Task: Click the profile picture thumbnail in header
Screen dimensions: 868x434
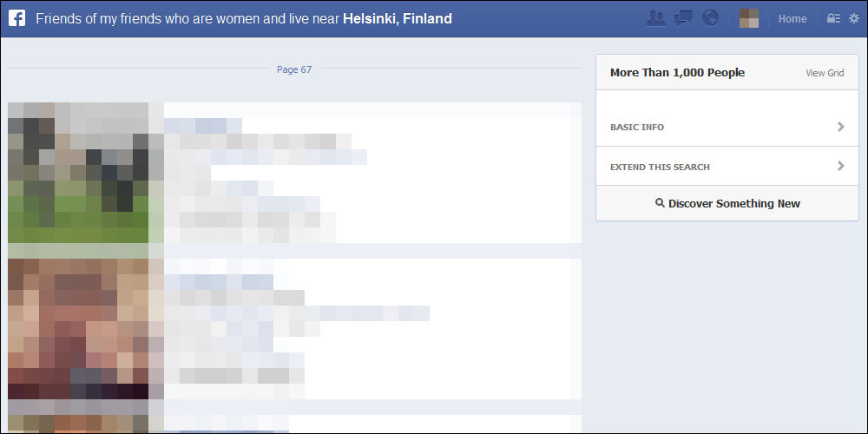Action: pyautogui.click(x=749, y=19)
